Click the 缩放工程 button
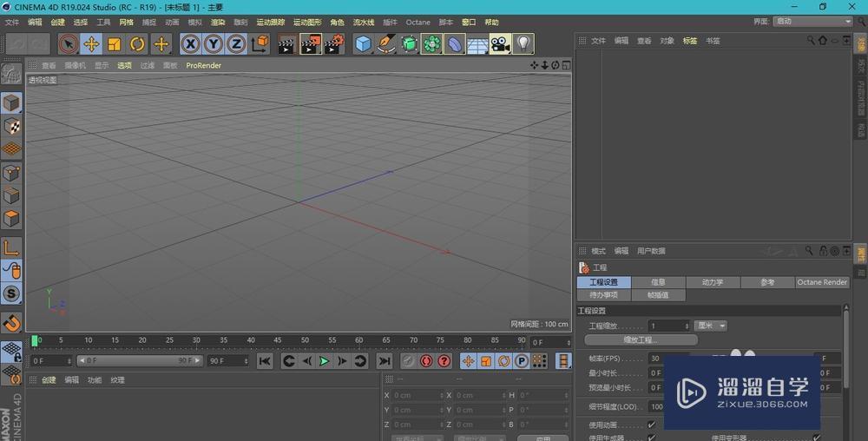Viewport: 868px width, 441px height. click(641, 339)
